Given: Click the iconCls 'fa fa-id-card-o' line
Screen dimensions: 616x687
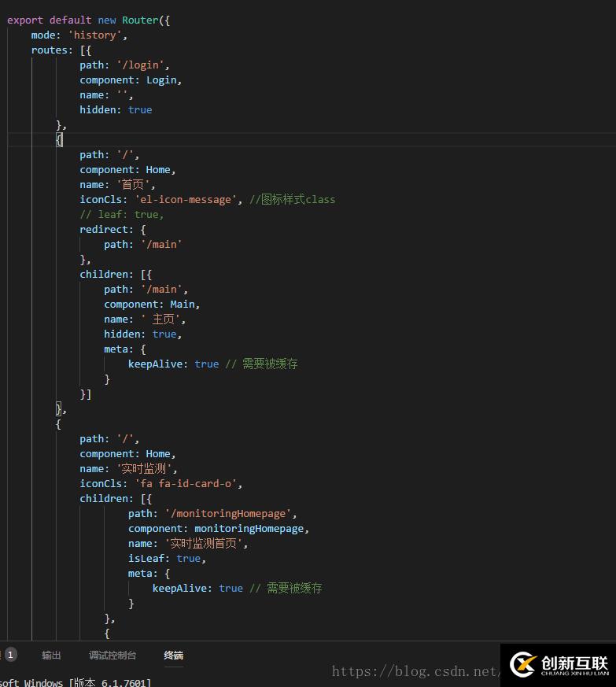Looking at the screenshot, I should [160, 483].
